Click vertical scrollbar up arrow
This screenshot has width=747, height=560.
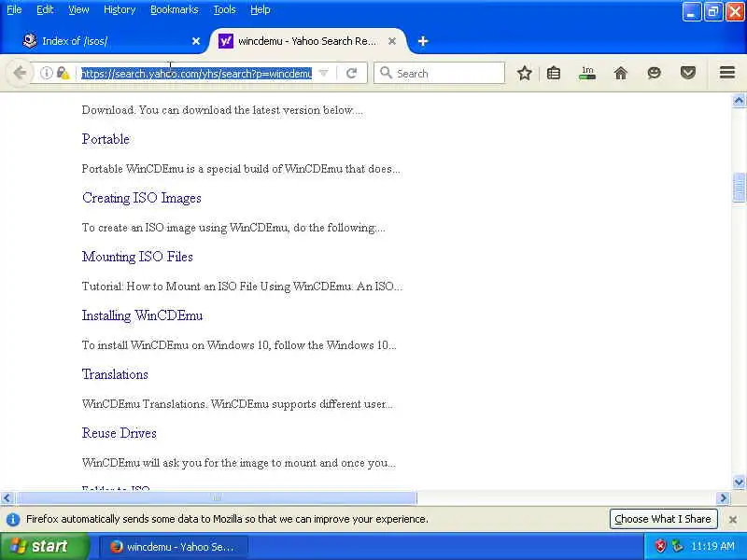tap(739, 101)
